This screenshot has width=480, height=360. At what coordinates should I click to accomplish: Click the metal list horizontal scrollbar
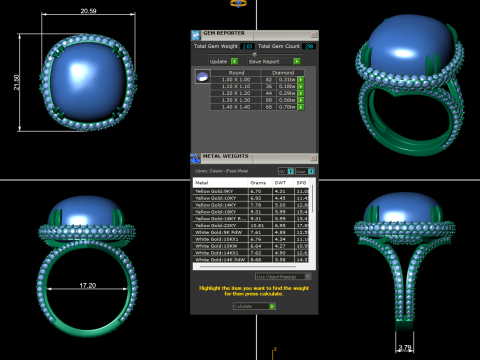pos(248,267)
